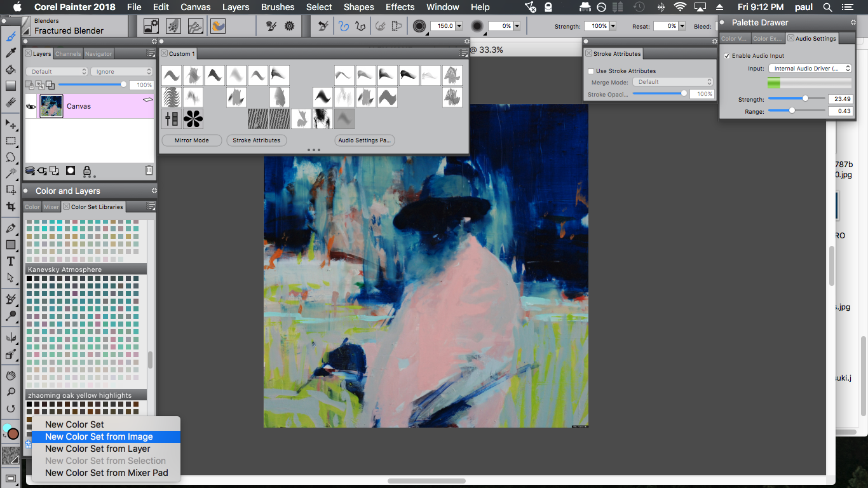Select the Rotate Page tool
The image size is (868, 488).
click(11, 409)
